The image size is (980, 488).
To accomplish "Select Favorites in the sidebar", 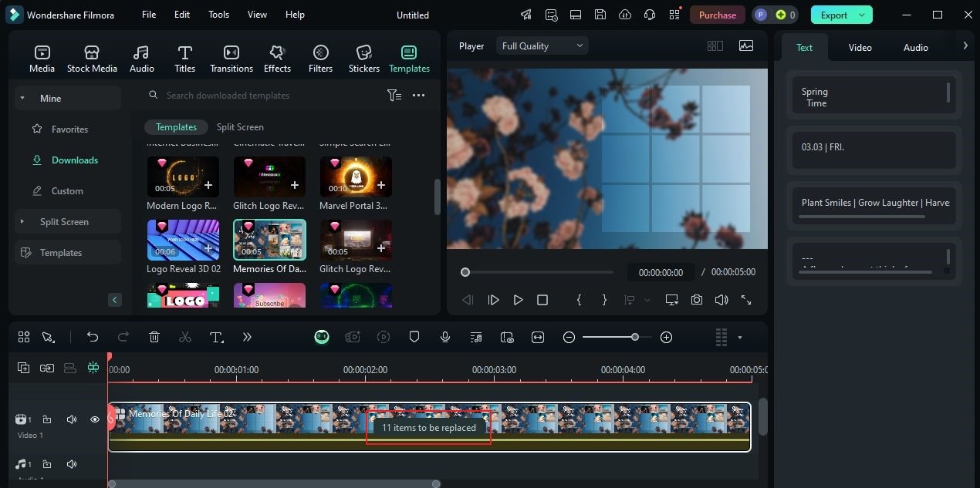I will 69,129.
